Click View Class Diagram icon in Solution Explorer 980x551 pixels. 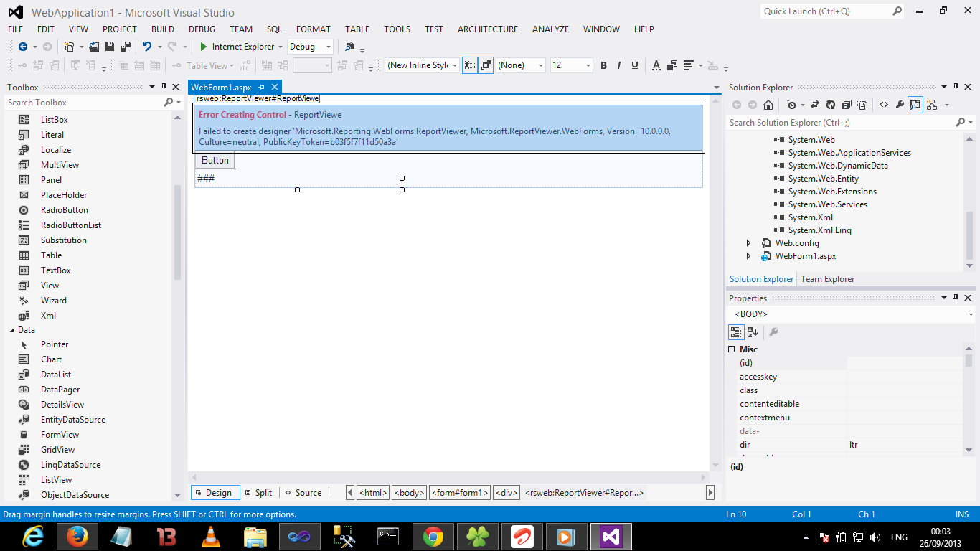pyautogui.click(x=932, y=105)
